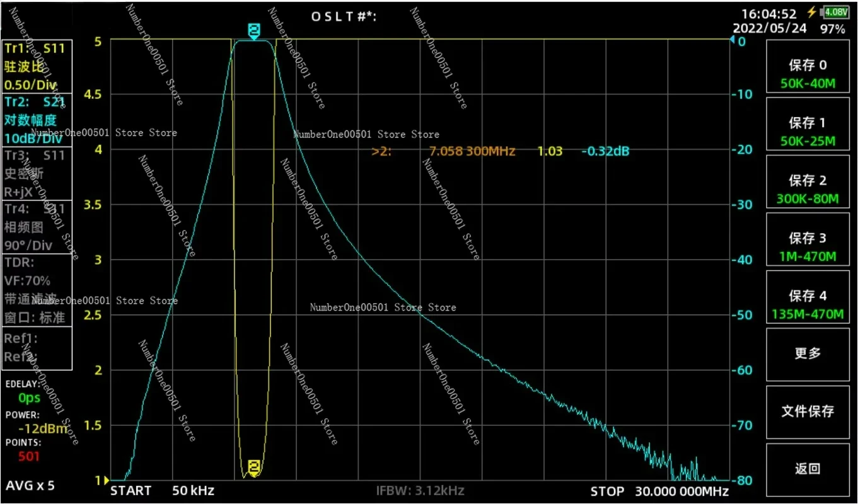Image resolution: width=858 pixels, height=504 pixels.
Task: Tap the AVG x 5 averaging indicator
Action: click(30, 486)
